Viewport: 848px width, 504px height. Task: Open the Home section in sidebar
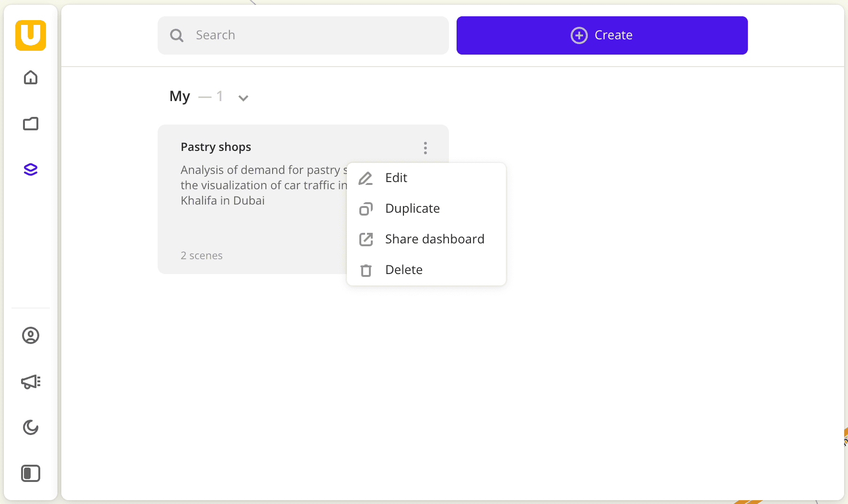31,78
